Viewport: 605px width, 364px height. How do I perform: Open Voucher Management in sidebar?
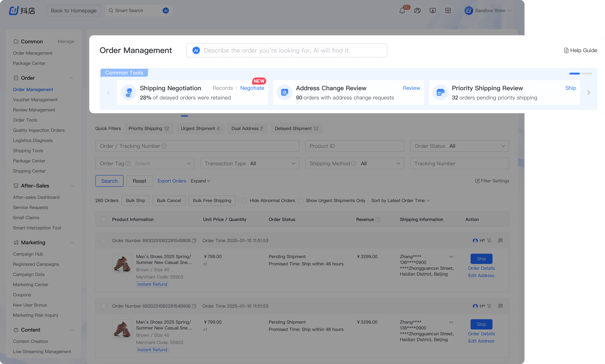pyautogui.click(x=35, y=100)
